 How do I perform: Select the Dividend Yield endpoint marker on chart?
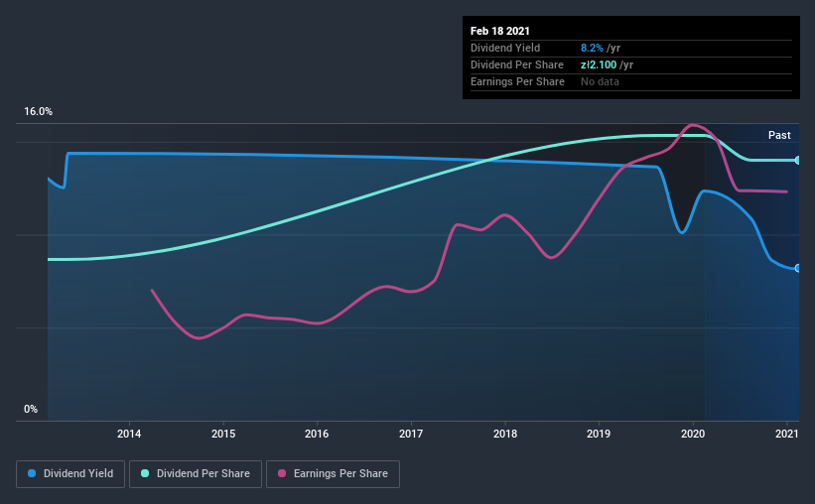pyautogui.click(x=797, y=268)
